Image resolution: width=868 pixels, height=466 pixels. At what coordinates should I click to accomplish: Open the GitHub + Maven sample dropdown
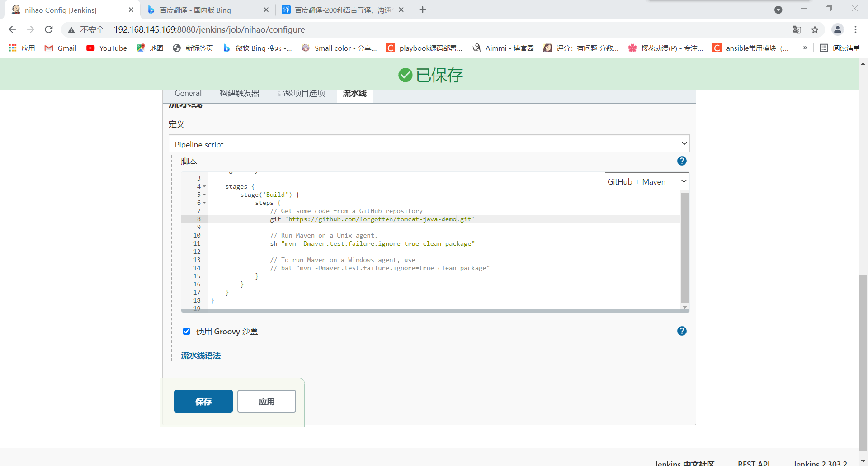point(647,181)
